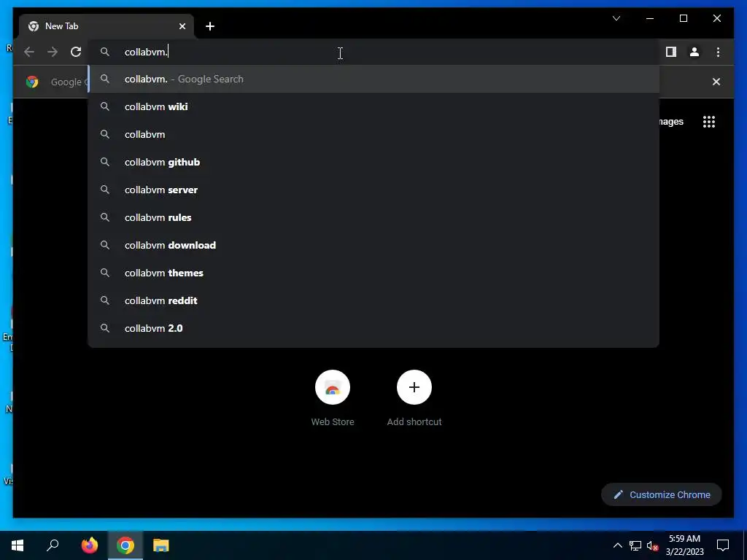Click the search icon beside 'collabvm 2.0'
The height and width of the screenshot is (560, 747).
[x=105, y=328]
